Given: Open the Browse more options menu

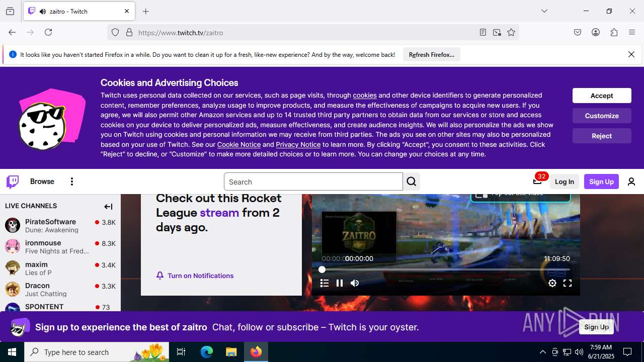Looking at the screenshot, I should (x=72, y=182).
